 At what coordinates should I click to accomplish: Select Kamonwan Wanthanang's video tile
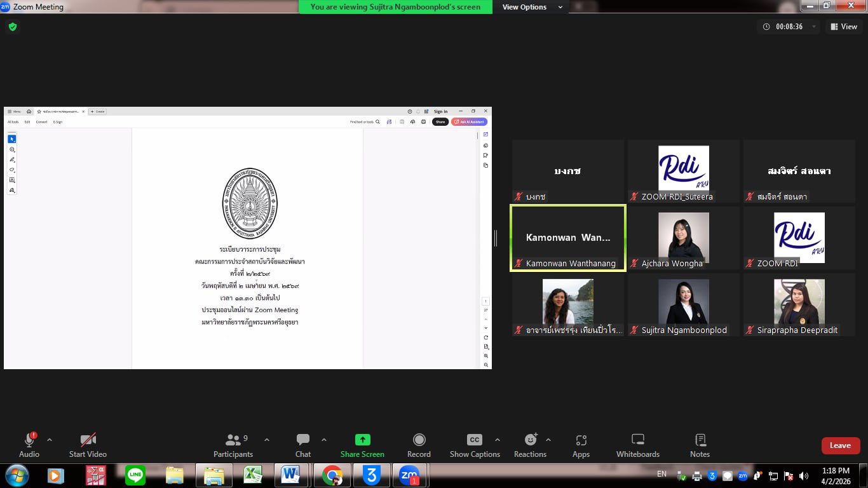[568, 238]
